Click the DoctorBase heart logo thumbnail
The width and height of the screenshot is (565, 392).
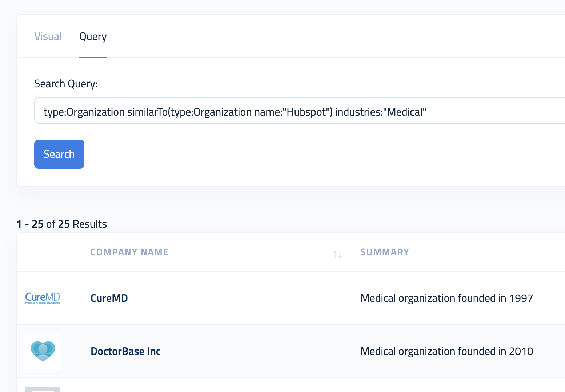43,351
